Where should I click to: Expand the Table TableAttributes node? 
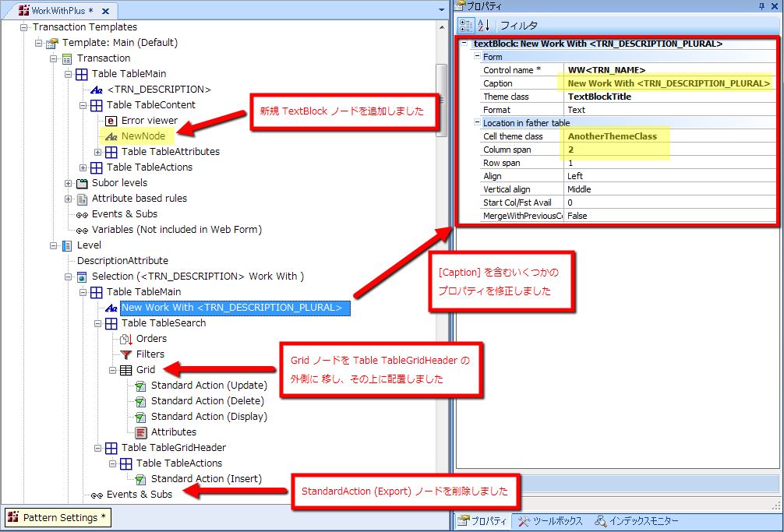click(x=98, y=153)
